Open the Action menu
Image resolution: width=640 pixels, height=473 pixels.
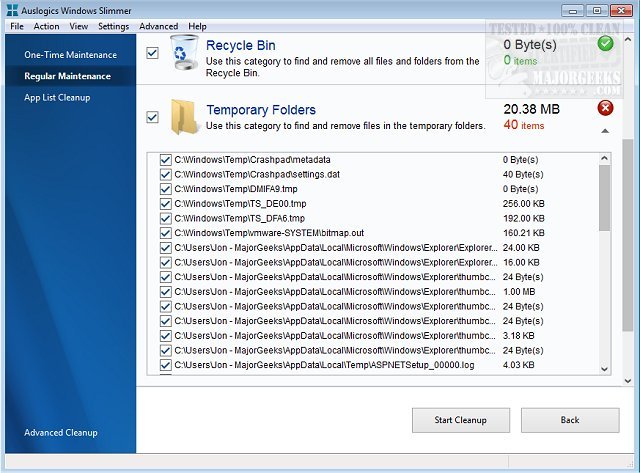pos(46,26)
